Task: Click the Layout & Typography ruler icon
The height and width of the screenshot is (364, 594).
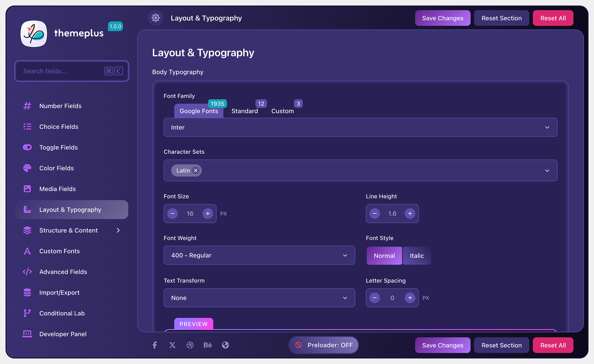Action: click(x=27, y=210)
